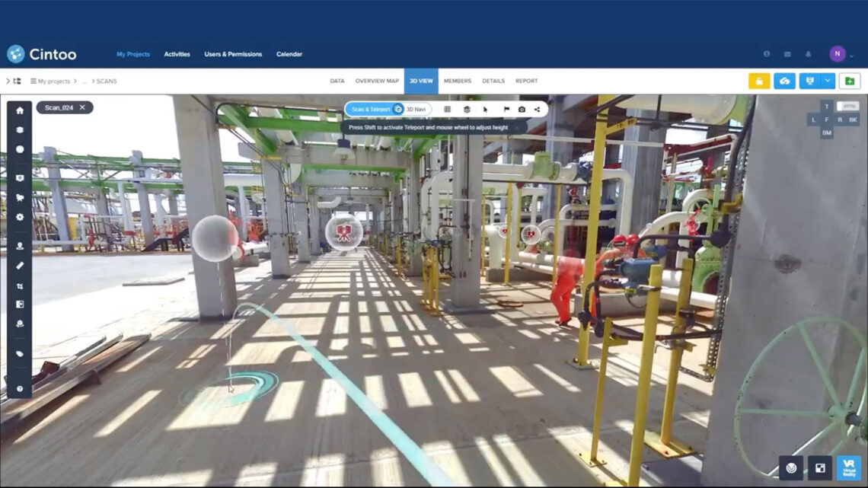Click the home icon in left sidebar
Viewport: 868px width, 488px height.
point(20,110)
